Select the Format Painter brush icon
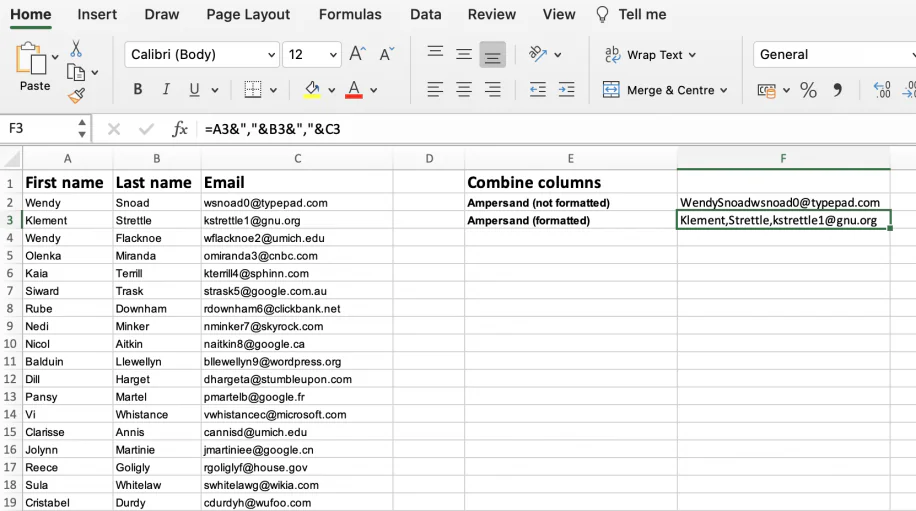Screen dimensions: 916x511 [x=76, y=95]
